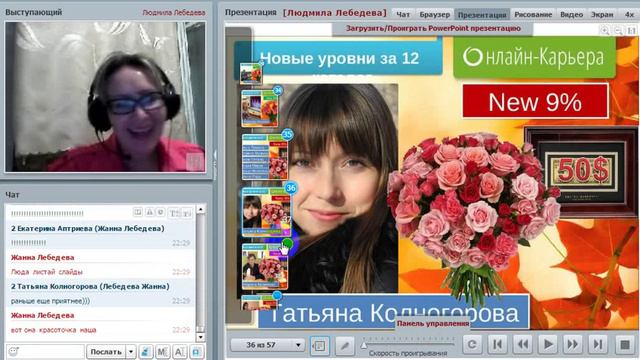Select the 4x tab
The width and height of the screenshot is (640, 360).
[629, 14]
